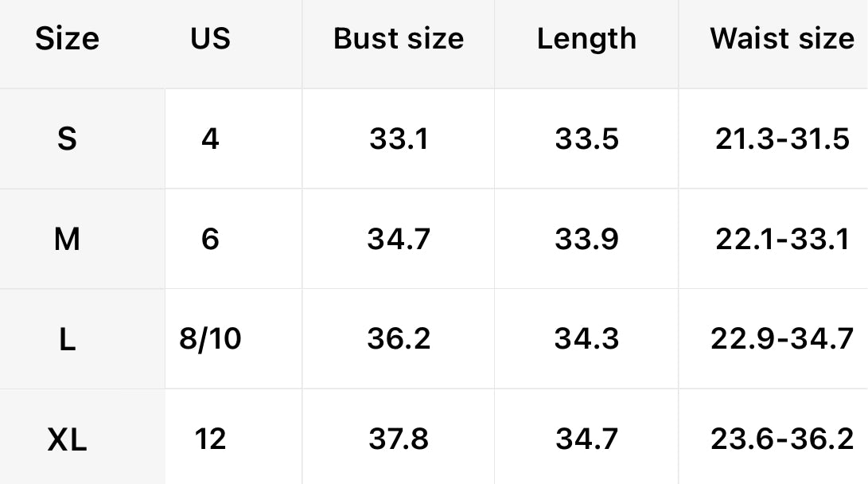The image size is (868, 484).
Task: Click the Waist size column header
Action: 782,39
